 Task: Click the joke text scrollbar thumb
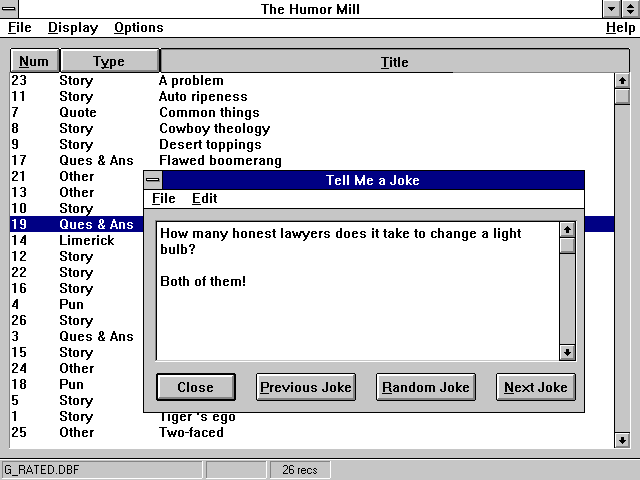[x=567, y=246]
